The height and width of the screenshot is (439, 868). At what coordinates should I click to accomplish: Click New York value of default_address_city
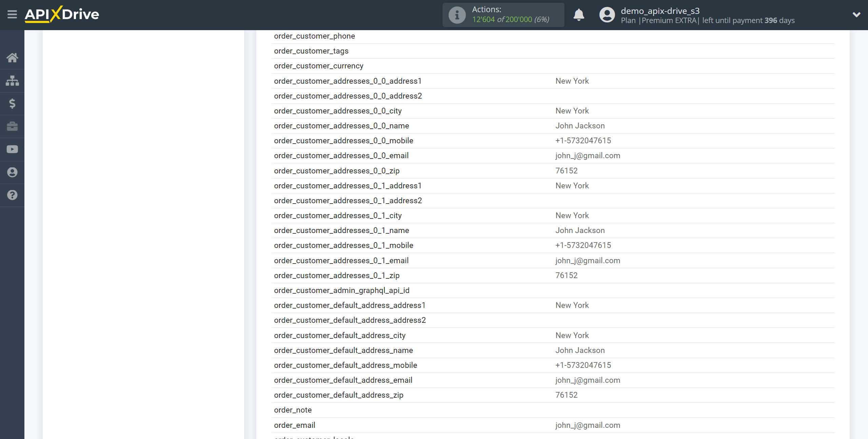[572, 335]
